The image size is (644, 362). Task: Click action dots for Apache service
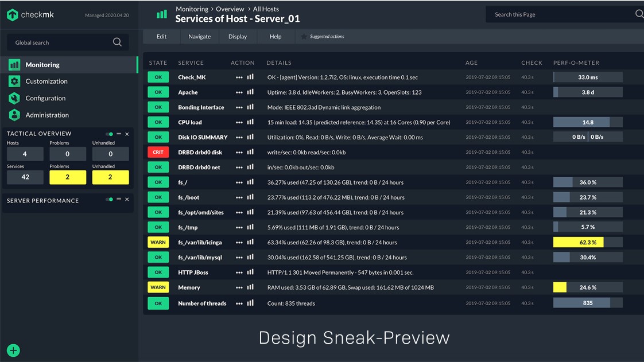tap(239, 92)
